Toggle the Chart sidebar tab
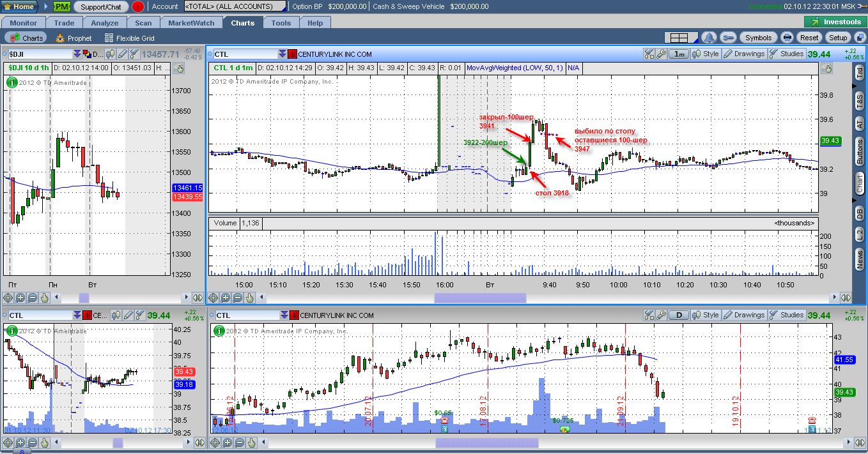 pos(859,183)
